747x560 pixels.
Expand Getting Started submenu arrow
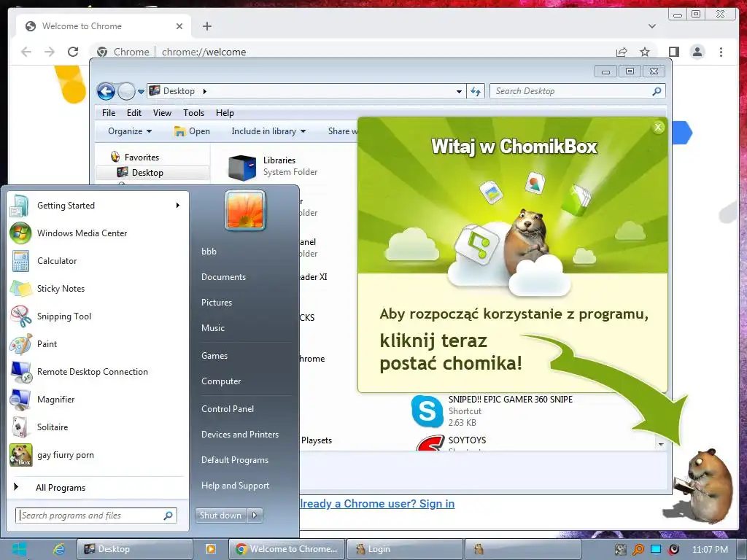click(178, 205)
